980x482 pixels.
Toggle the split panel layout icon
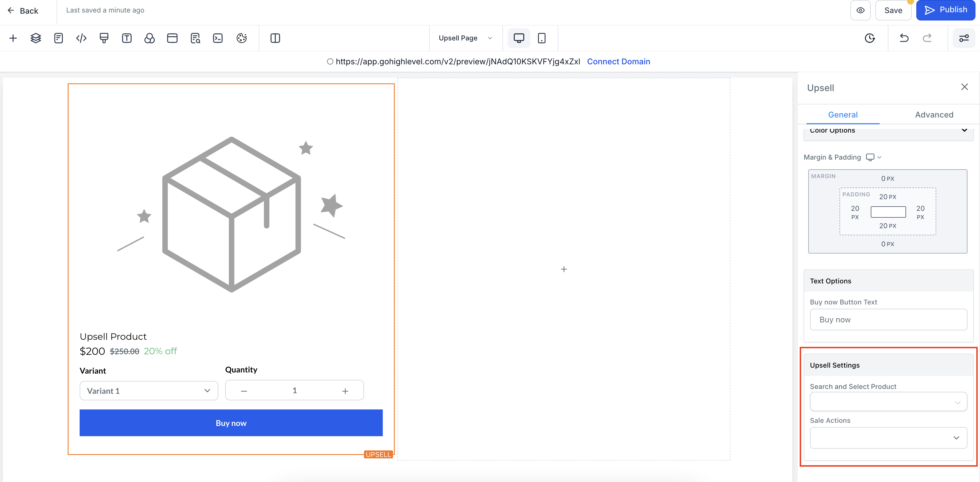(x=275, y=38)
